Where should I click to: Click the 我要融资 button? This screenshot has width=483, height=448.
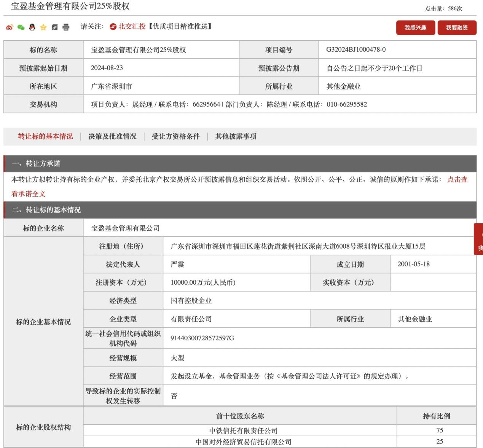[x=457, y=27]
